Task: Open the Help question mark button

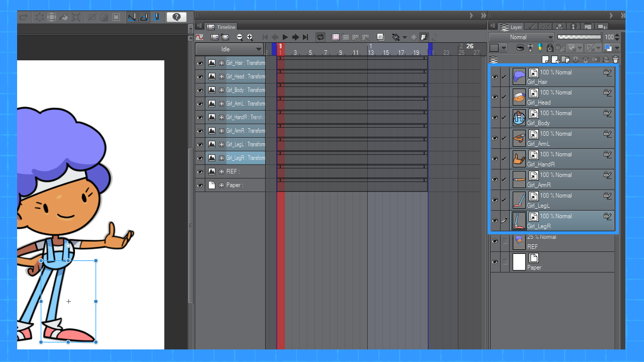Action: pos(177,17)
